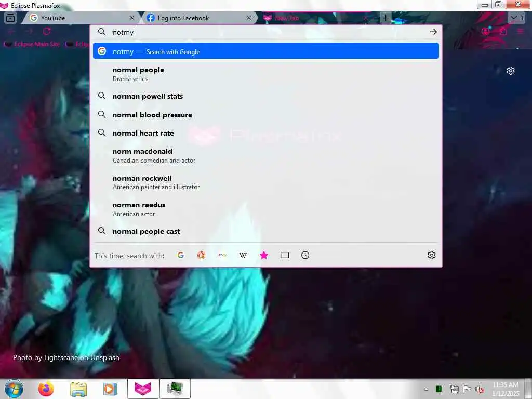Open the Lightscape photo credit link
This screenshot has height=399, width=532.
tap(61, 357)
